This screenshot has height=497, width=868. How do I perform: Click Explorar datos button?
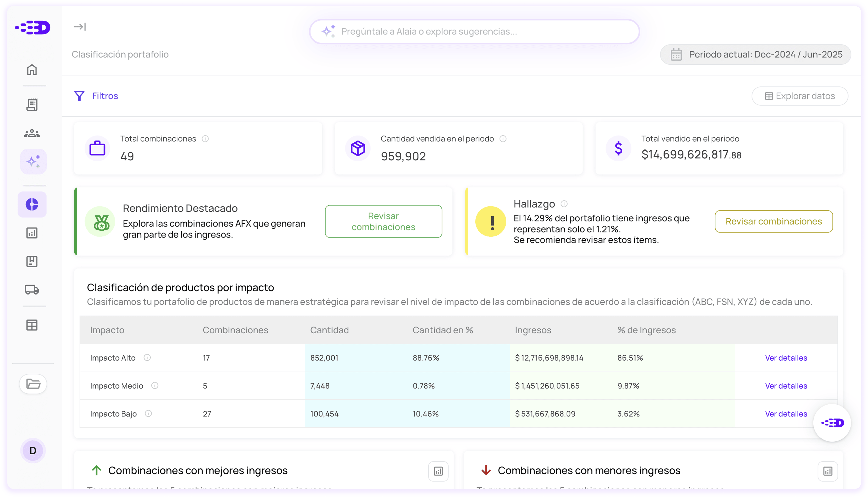800,96
